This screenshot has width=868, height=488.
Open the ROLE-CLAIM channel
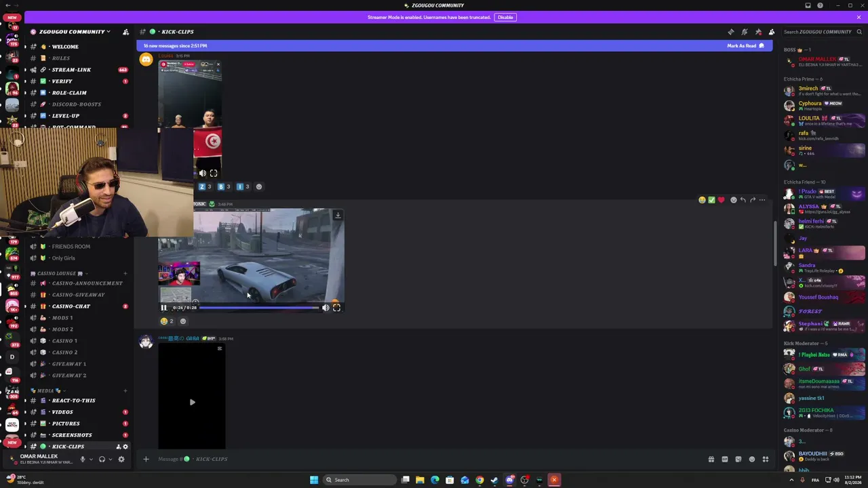[69, 93]
